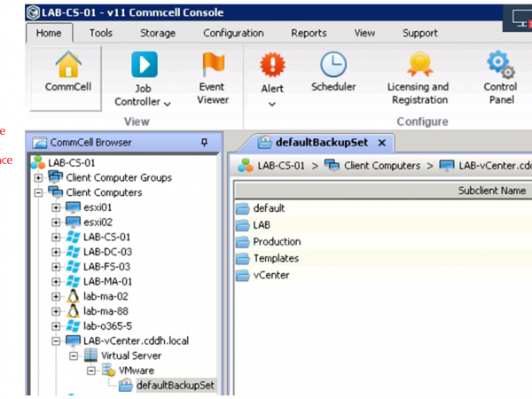Viewport: 532px width, 399px height.
Task: Switch to the Home ribbon tab
Action: point(49,33)
